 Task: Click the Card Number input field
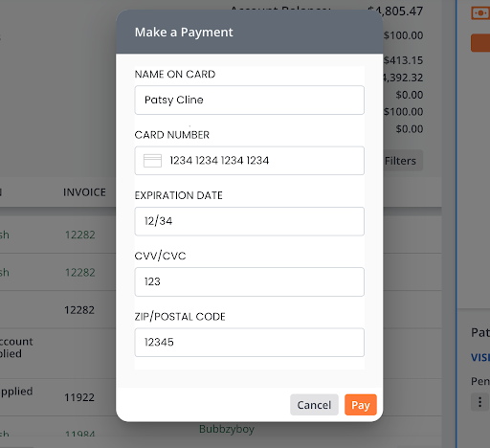click(249, 161)
